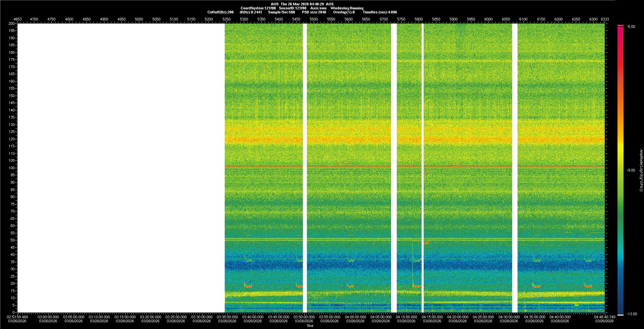Click the 200 Hz frequency axis label
This screenshot has height=329, width=644.
click(x=11, y=23)
